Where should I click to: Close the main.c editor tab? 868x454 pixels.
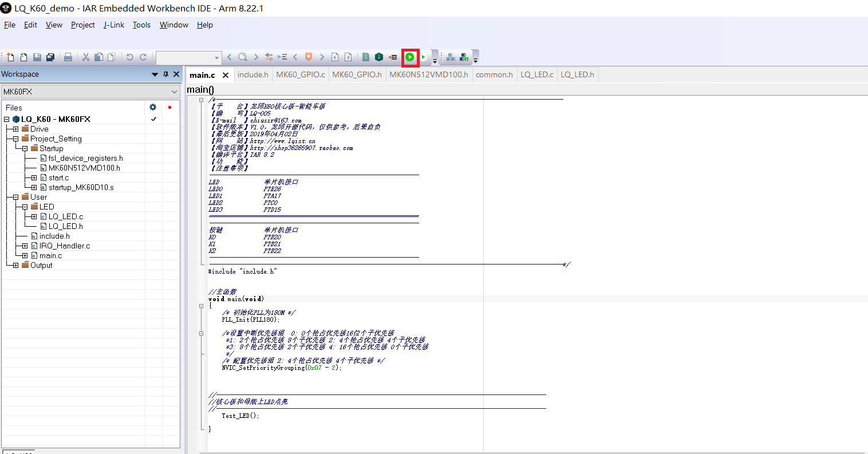[226, 75]
